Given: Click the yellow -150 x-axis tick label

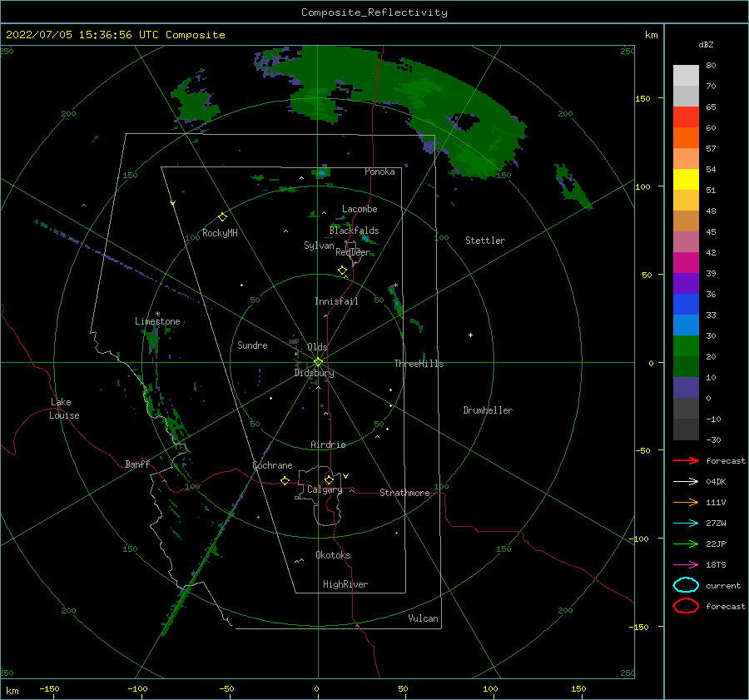Looking at the screenshot, I should click(x=49, y=688).
